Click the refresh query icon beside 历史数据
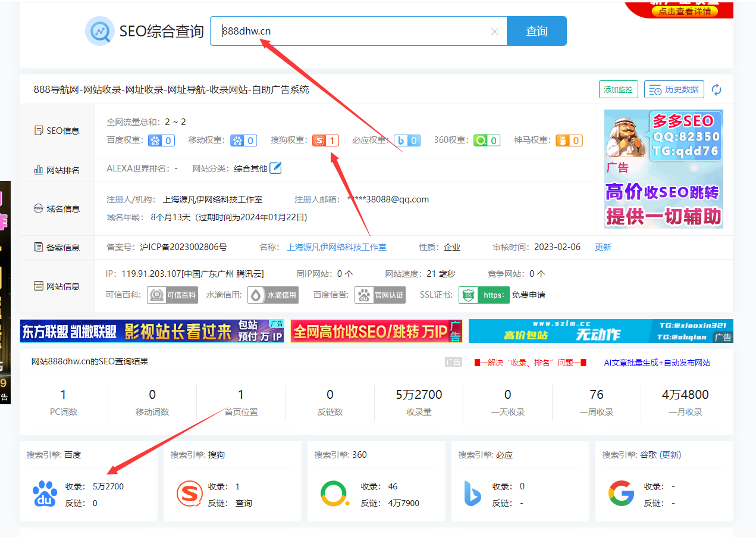The image size is (756, 537). point(716,89)
